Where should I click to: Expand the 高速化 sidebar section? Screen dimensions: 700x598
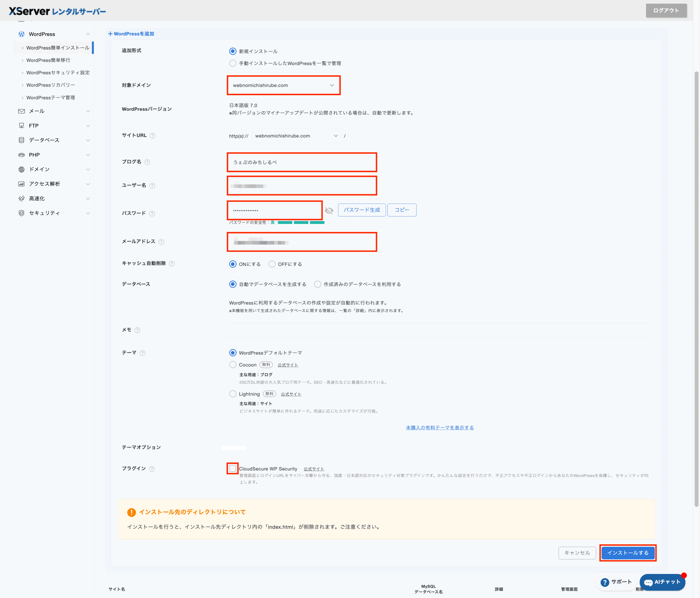point(88,198)
